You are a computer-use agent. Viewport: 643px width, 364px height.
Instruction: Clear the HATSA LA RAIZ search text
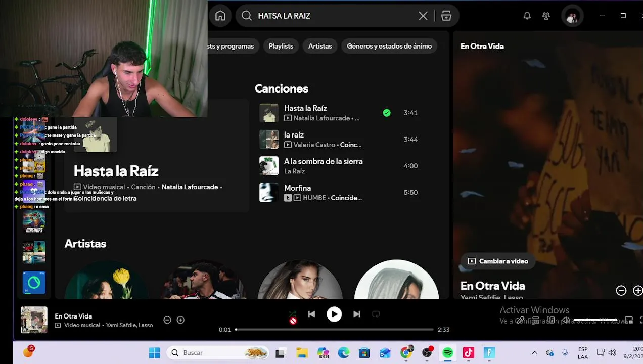[423, 16]
